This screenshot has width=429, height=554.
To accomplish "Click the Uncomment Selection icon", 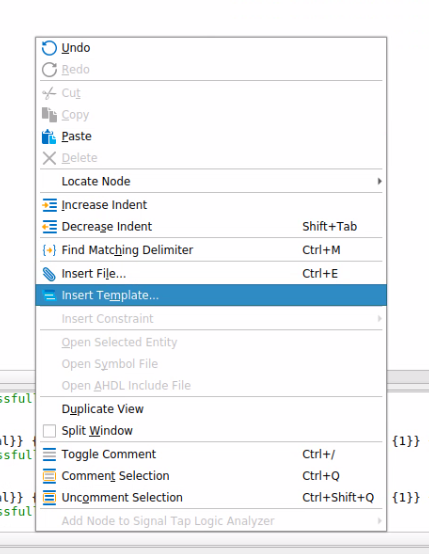I will pyautogui.click(x=49, y=497).
